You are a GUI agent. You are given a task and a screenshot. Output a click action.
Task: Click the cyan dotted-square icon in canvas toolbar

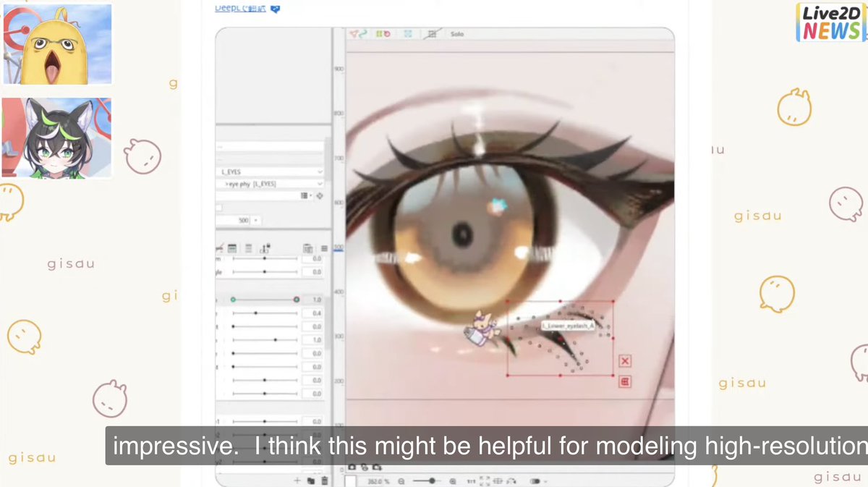point(408,33)
